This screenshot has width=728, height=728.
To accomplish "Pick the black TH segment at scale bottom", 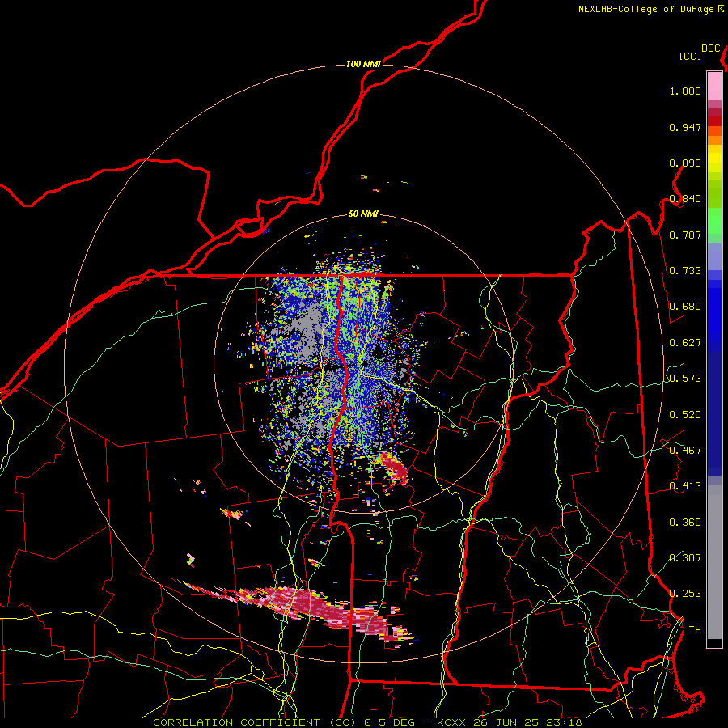I will tap(714, 643).
